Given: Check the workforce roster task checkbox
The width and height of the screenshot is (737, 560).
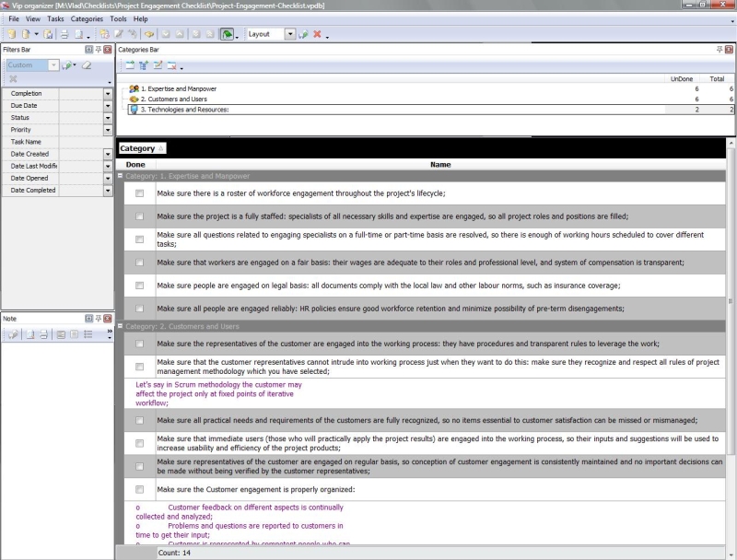Looking at the screenshot, I should point(139,193).
